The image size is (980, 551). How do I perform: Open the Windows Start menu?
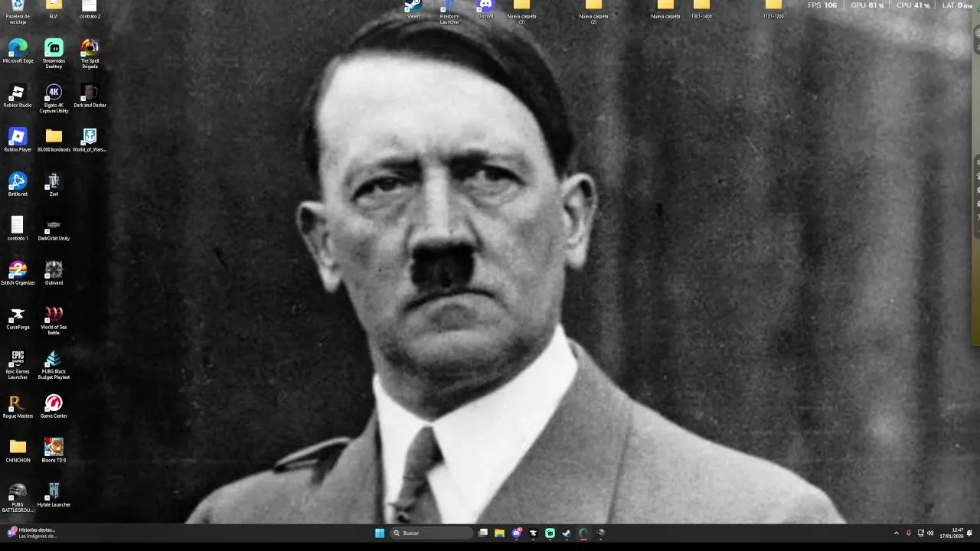click(380, 533)
